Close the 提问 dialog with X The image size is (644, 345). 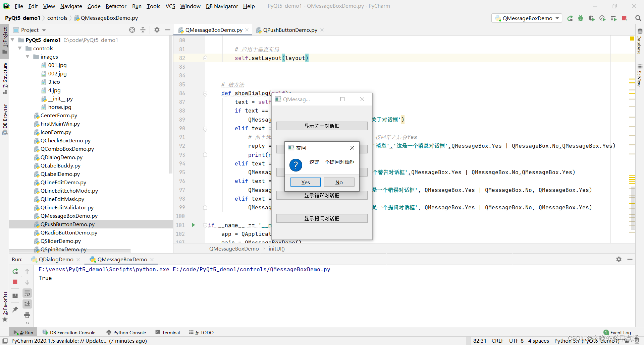[x=352, y=148]
